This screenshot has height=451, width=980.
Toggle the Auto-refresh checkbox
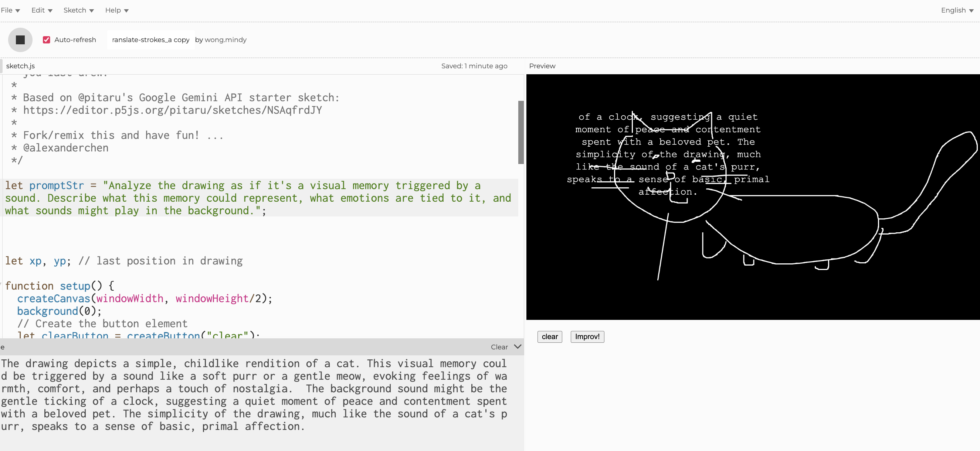tap(47, 40)
